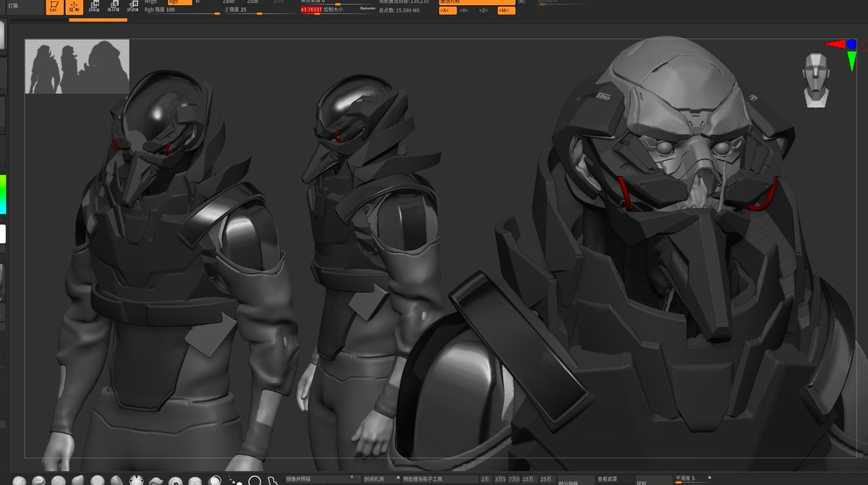Click the head orientation camera gizmo
The height and width of the screenshot is (485, 868).
(x=815, y=80)
